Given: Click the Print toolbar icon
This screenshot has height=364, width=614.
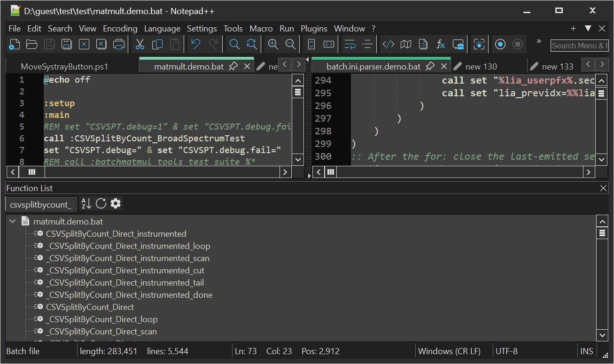Looking at the screenshot, I should (119, 45).
